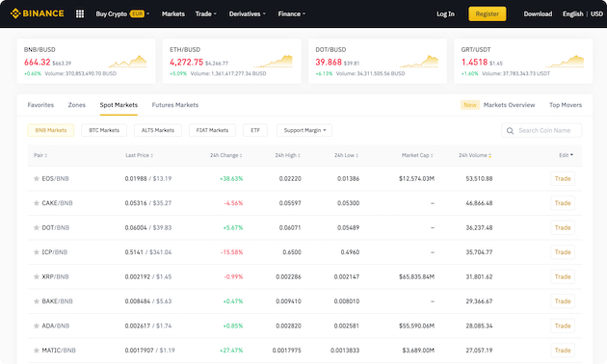The width and height of the screenshot is (607, 364).
Task: Open the Buy Crypto EUR dropdown
Action: coord(122,13)
